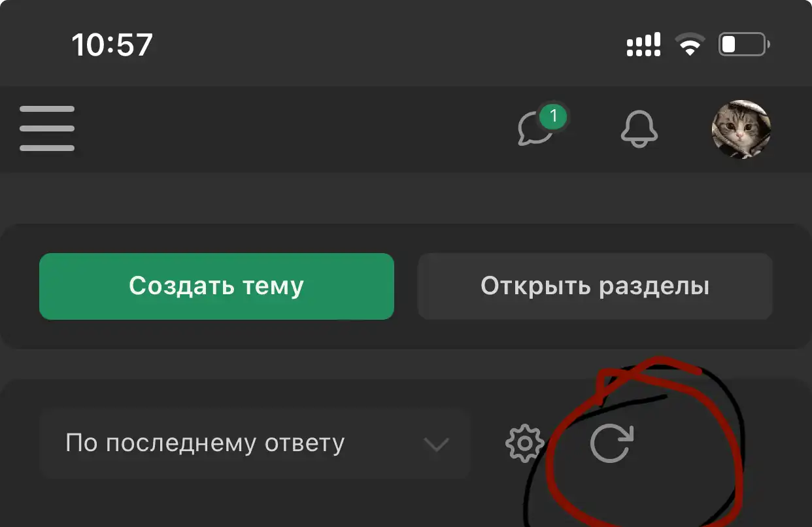812x527 pixels.
Task: Open the По последнему ответу sort dropdown
Action: pos(255,443)
